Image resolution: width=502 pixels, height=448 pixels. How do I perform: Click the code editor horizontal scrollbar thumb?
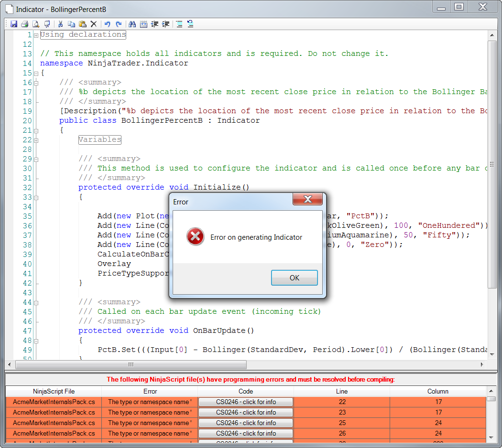click(x=131, y=364)
